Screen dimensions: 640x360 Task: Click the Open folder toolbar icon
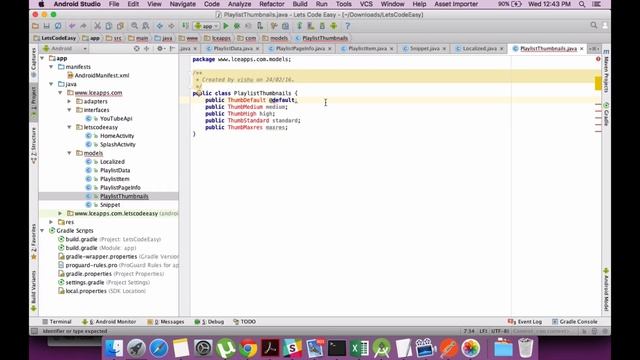coord(36,26)
